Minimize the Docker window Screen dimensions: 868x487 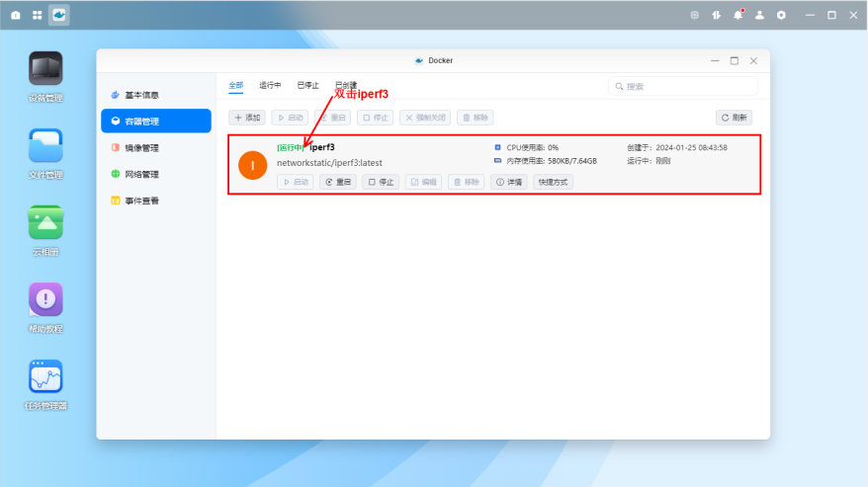[715, 61]
